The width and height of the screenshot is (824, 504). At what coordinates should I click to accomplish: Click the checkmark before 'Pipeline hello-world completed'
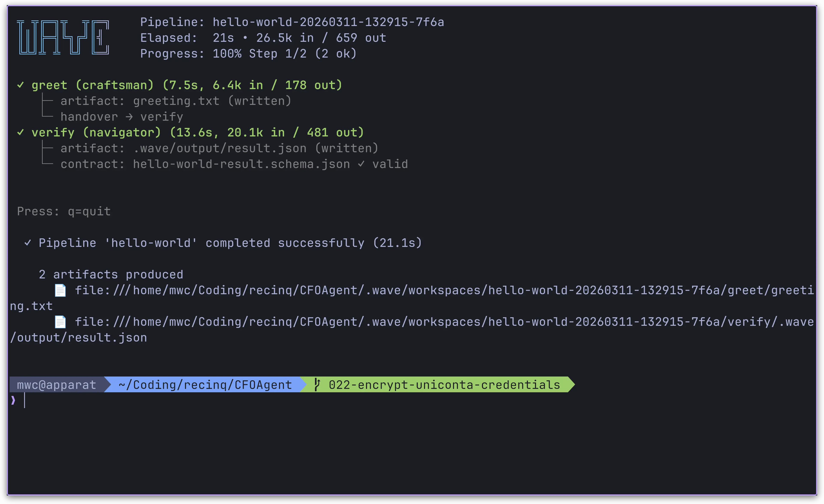(28, 243)
